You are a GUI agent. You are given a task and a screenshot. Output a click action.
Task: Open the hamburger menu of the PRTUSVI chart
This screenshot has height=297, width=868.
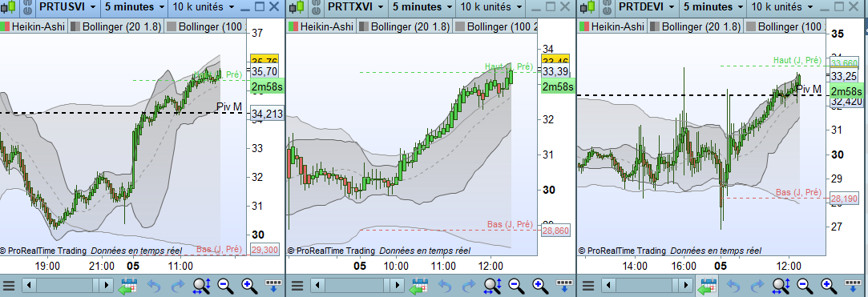8,286
